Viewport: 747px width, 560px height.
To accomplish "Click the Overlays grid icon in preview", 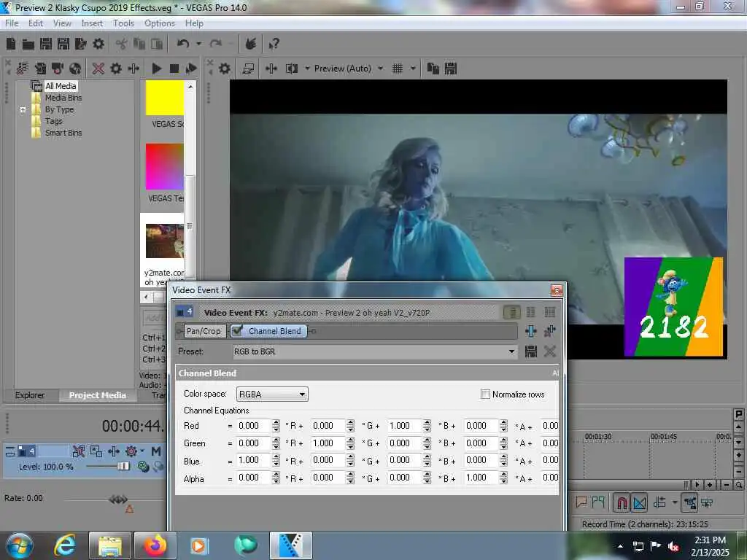I will tap(398, 69).
